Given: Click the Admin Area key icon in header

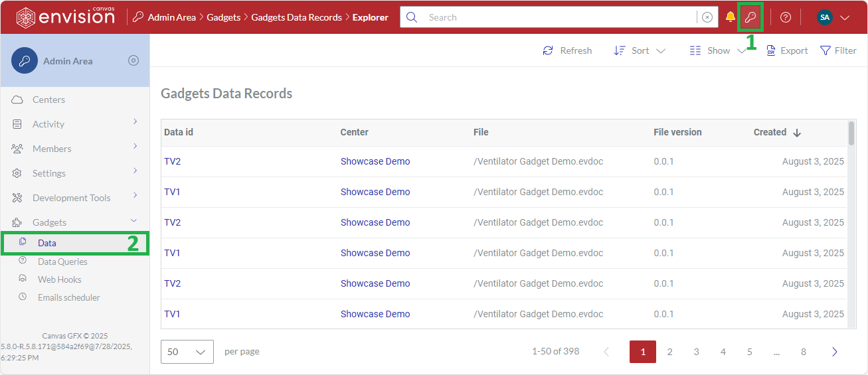Looking at the screenshot, I should tap(750, 17).
